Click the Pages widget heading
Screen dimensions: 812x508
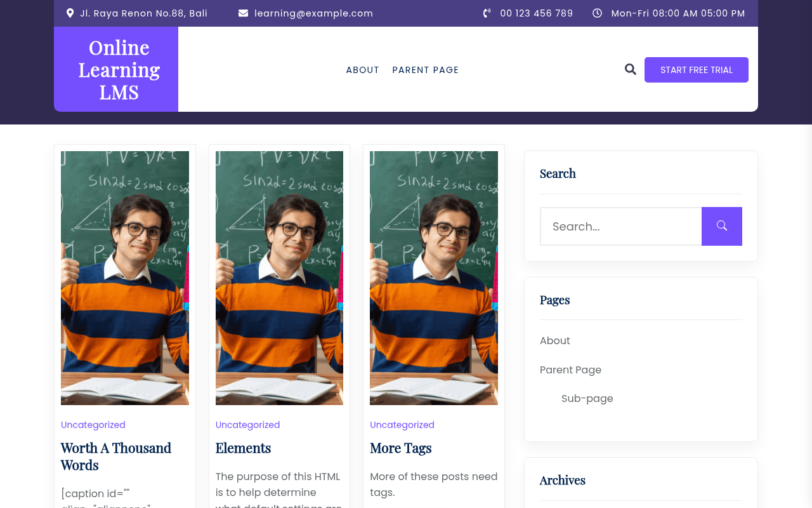click(x=555, y=300)
